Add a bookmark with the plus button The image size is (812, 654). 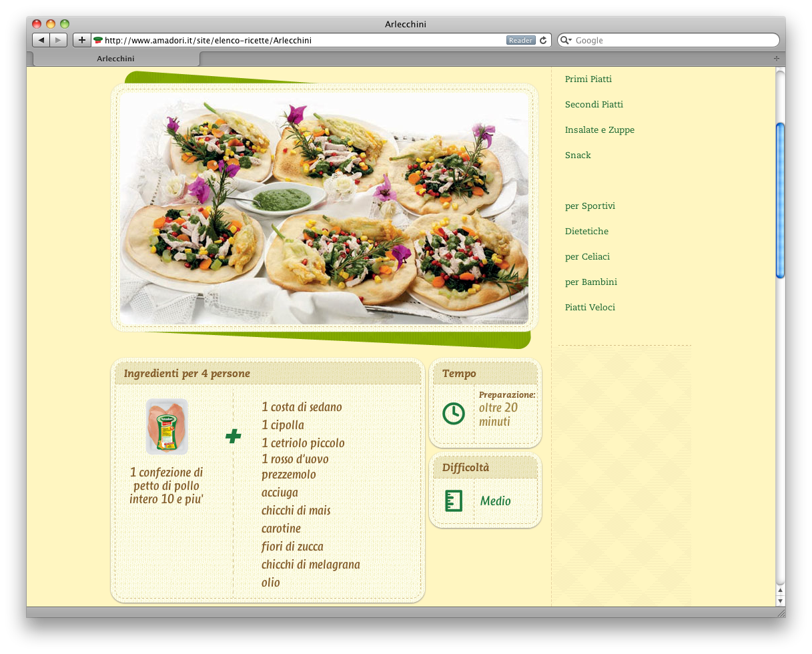click(x=81, y=40)
